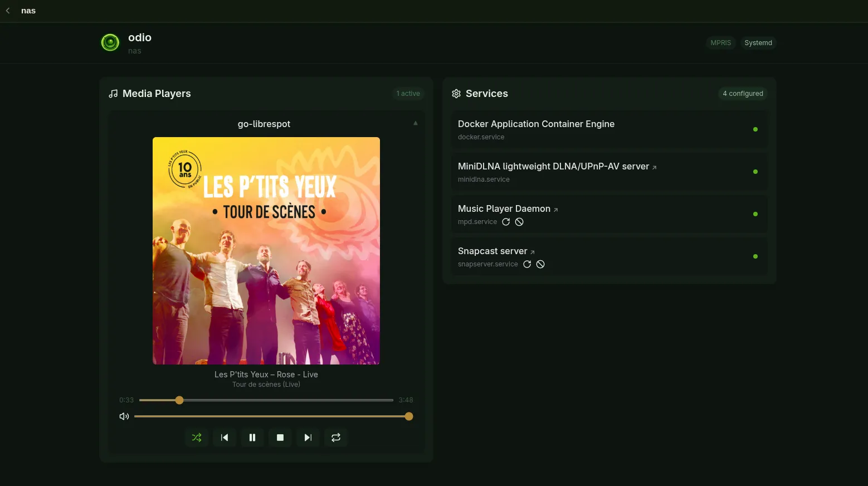This screenshot has height=486, width=868.
Task: Click the Music Player Daemon title
Action: pyautogui.click(x=504, y=208)
